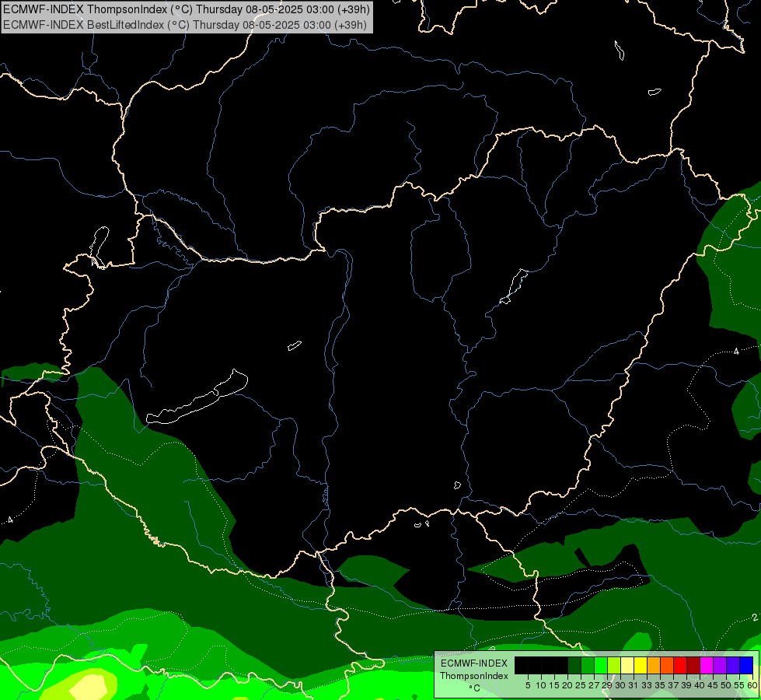Select the lime 29–30 legend swatch
Viewport: 761px width, 700px height.
tap(614, 665)
